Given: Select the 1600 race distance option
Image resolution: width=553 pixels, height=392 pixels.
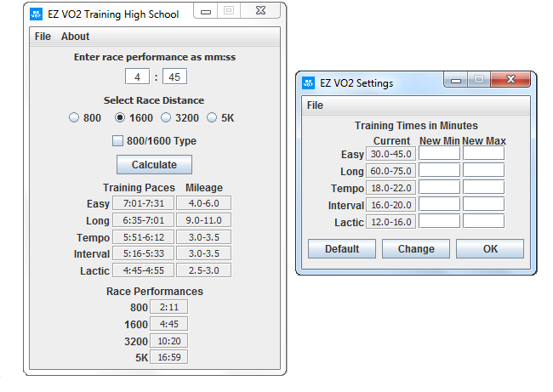Looking at the screenshot, I should point(120,118).
